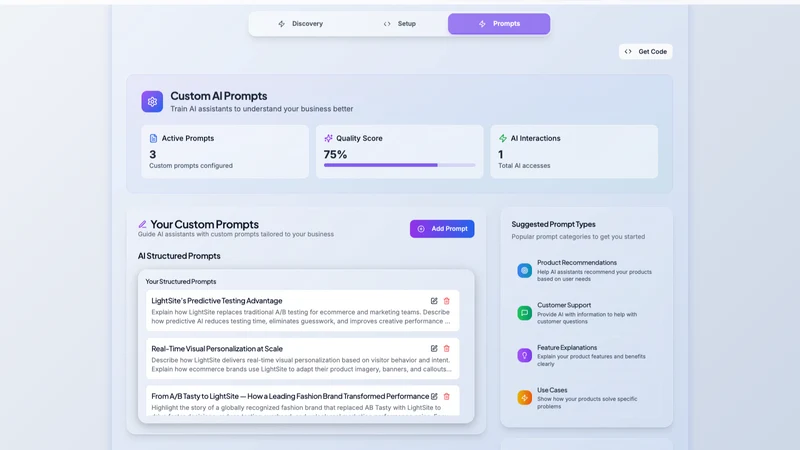Screen dimensions: 800x450
Task: Click the Use Cases orange icon
Action: (x=524, y=397)
